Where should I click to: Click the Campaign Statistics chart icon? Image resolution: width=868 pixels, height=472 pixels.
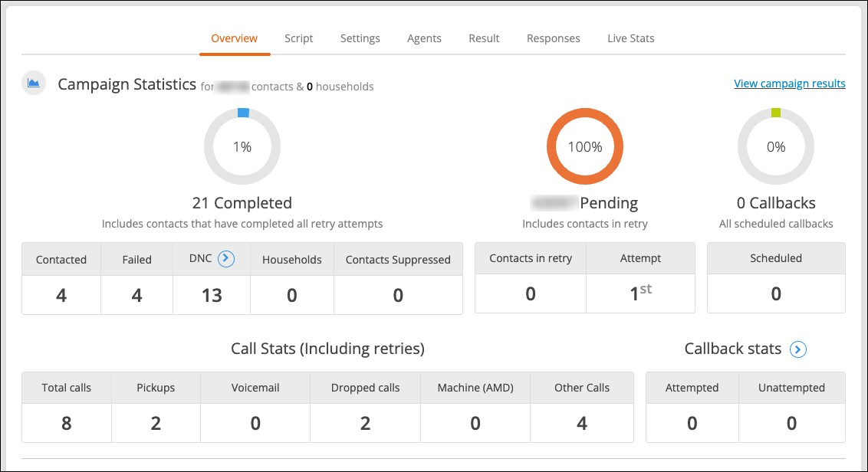pos(34,83)
